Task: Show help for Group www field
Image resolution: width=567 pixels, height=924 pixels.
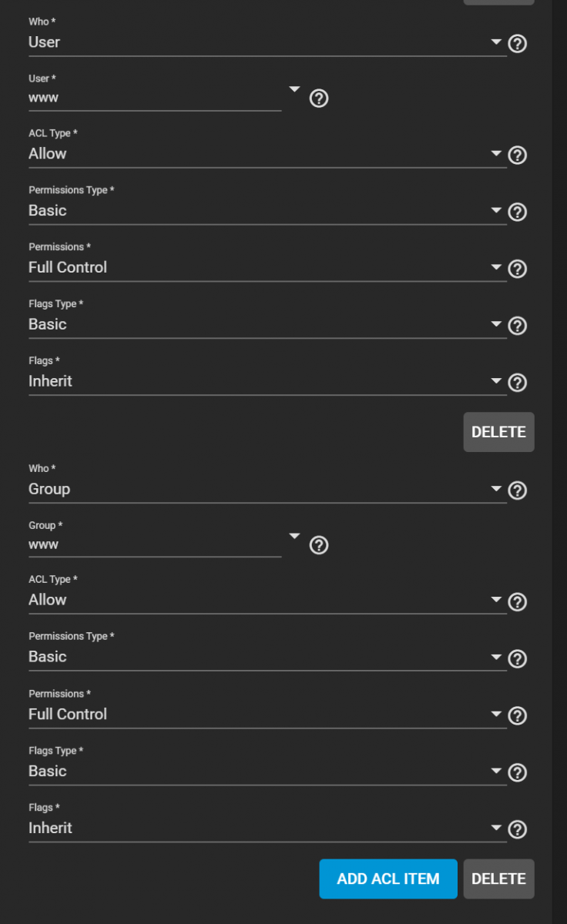Action: coord(318,545)
